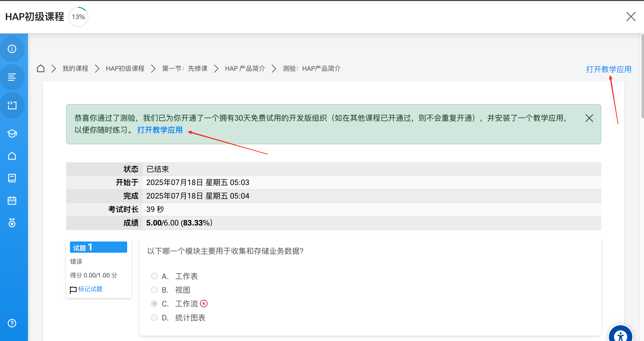Close the course page with top X
644x341 pixels.
click(x=631, y=17)
